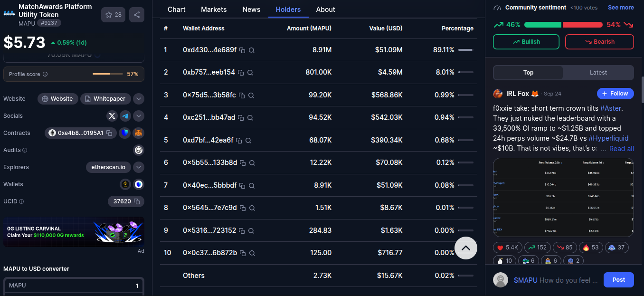Viewport: 644px width, 296px height.
Task: Open the Telegram social link
Action: (125, 116)
